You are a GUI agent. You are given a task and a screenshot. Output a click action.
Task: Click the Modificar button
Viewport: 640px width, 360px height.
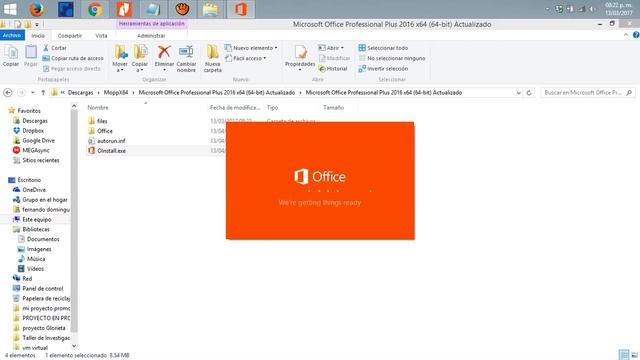pos(334,58)
